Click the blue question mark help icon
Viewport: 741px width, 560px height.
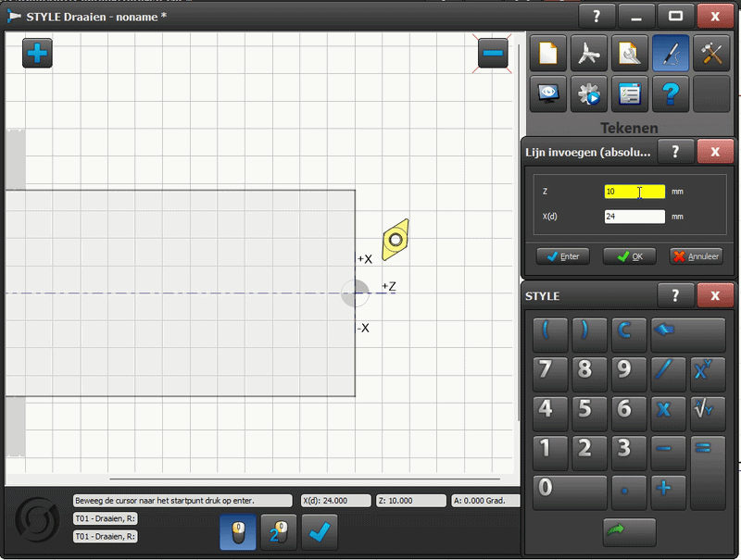pyautogui.click(x=671, y=93)
